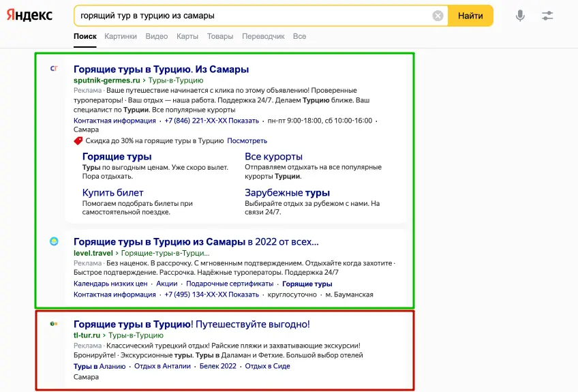Open Контактная информация in sputnik-germes ad

[x=115, y=121]
